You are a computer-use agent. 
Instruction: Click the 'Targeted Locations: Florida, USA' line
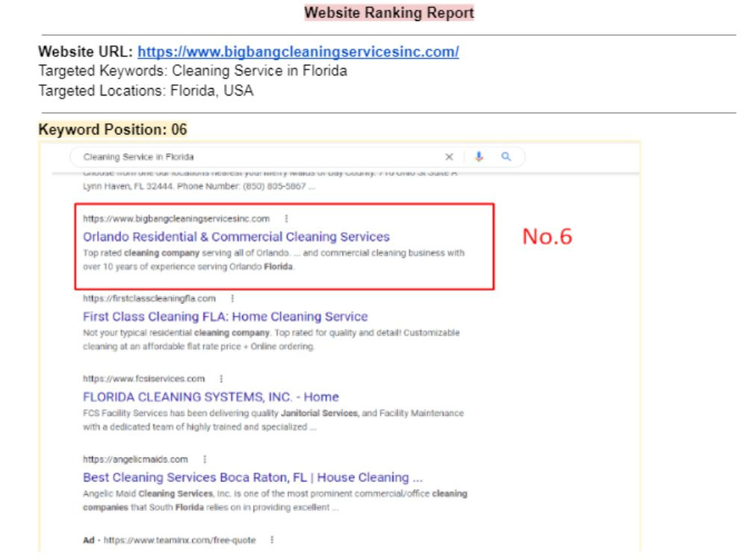(146, 90)
